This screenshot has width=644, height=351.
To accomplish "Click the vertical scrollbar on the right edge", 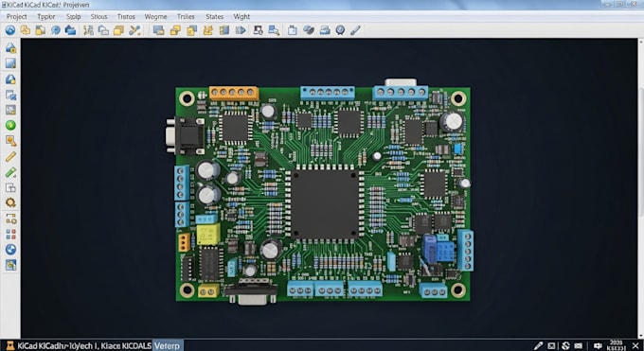I will 641,189.
